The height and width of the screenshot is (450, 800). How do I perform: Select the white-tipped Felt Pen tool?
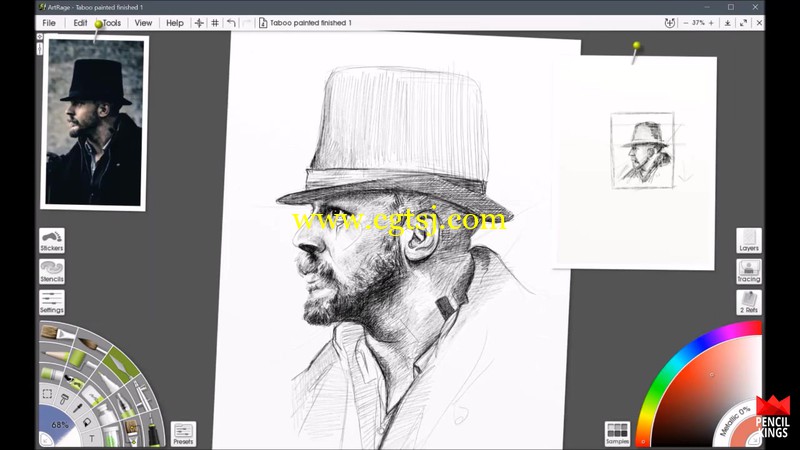coord(109,382)
